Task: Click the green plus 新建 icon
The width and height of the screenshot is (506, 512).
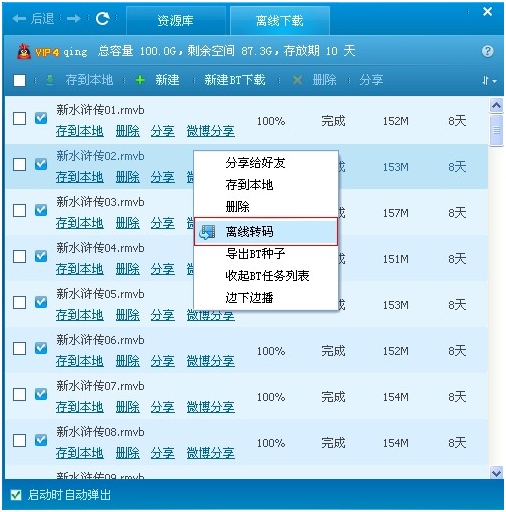Action: [x=140, y=80]
